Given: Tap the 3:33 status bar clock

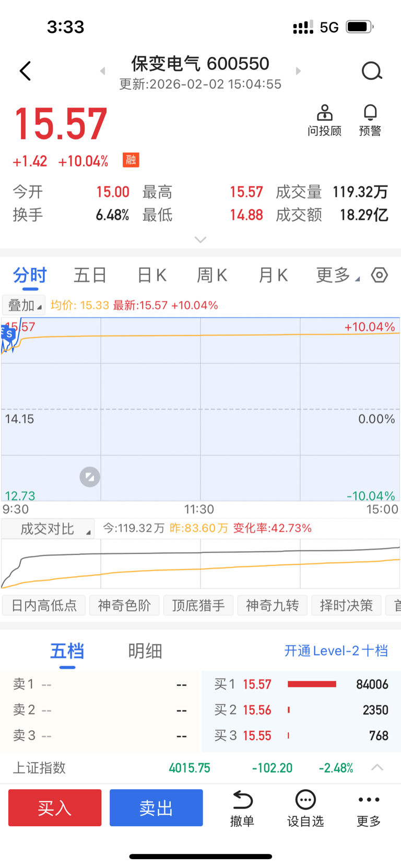Looking at the screenshot, I should 66,27.
